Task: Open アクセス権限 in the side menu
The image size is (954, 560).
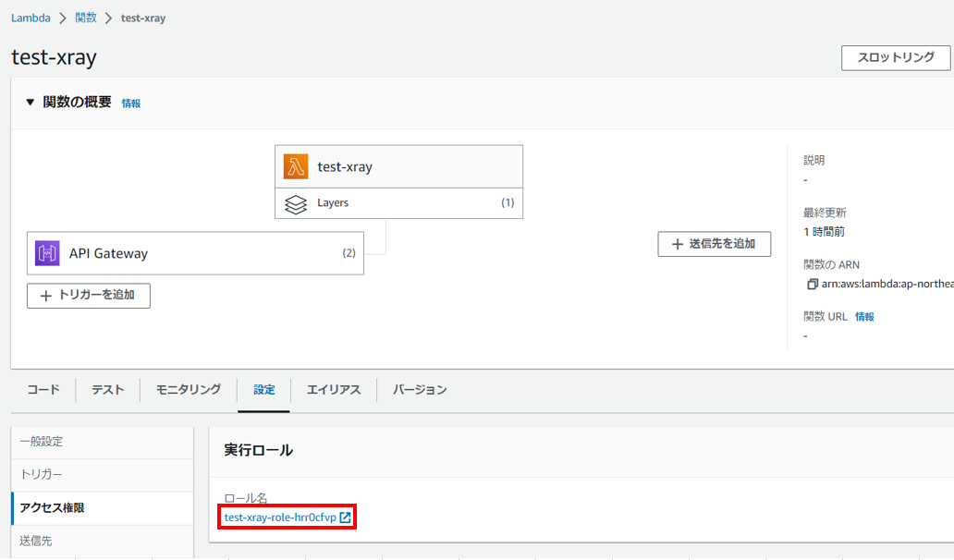Action: point(103,508)
